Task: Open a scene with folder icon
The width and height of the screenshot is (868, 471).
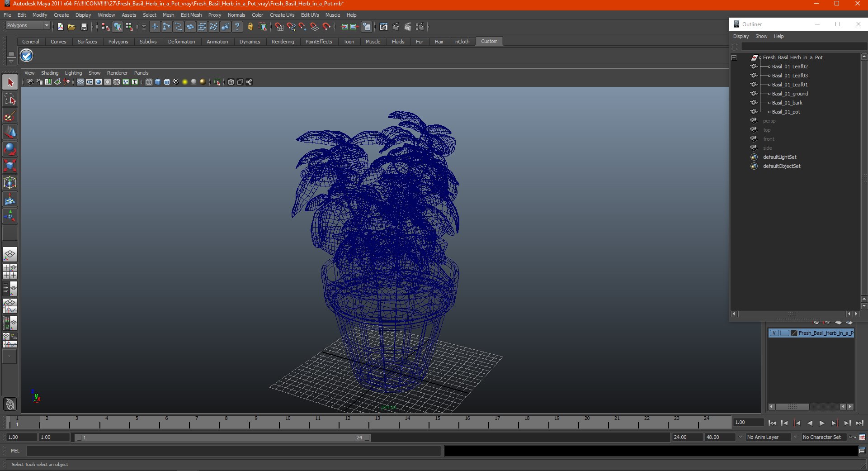Action: [x=71, y=27]
